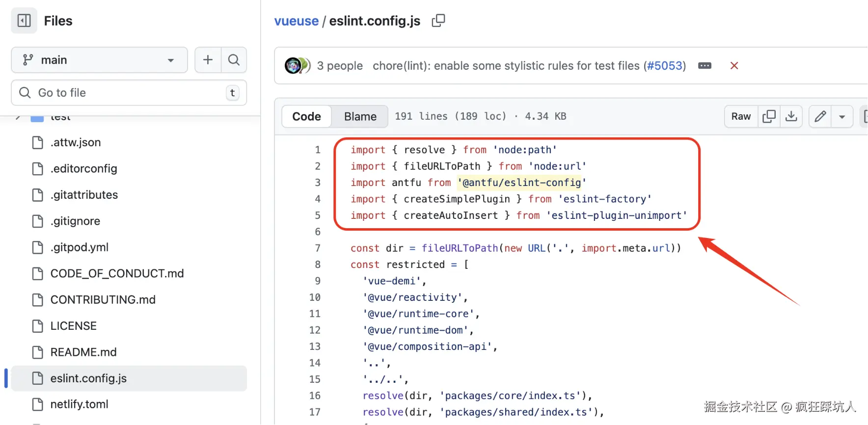Dismiss the latest commit info bar
The width and height of the screenshot is (868, 425).
click(734, 66)
